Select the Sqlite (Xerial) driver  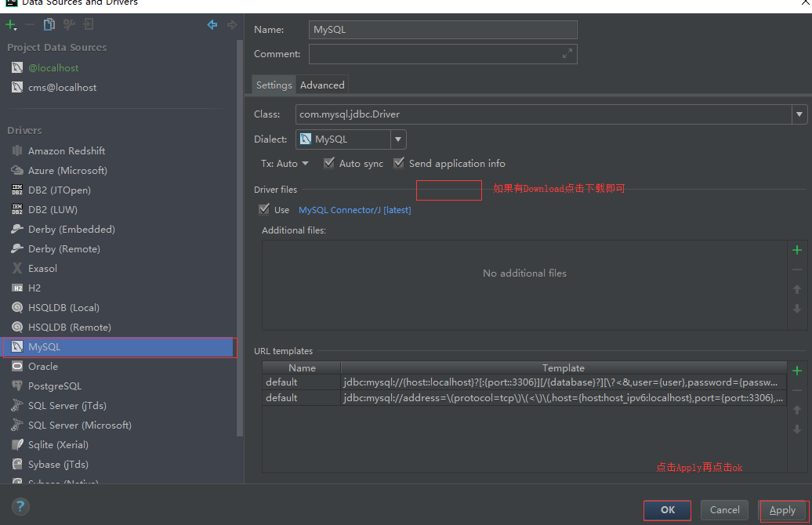(x=58, y=445)
